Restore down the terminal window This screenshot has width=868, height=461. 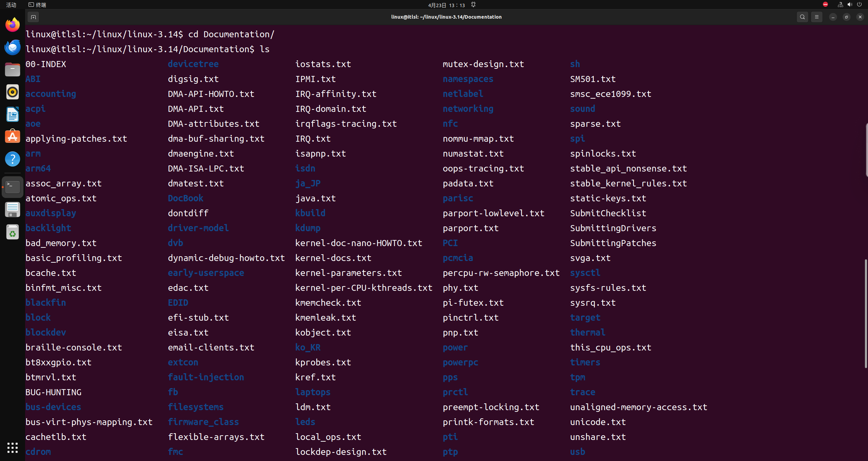(846, 17)
